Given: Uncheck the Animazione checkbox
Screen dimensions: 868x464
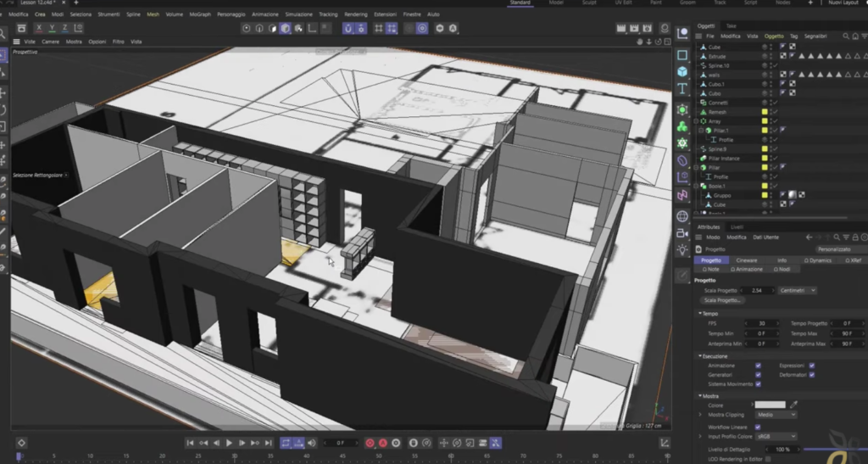Looking at the screenshot, I should 758,366.
